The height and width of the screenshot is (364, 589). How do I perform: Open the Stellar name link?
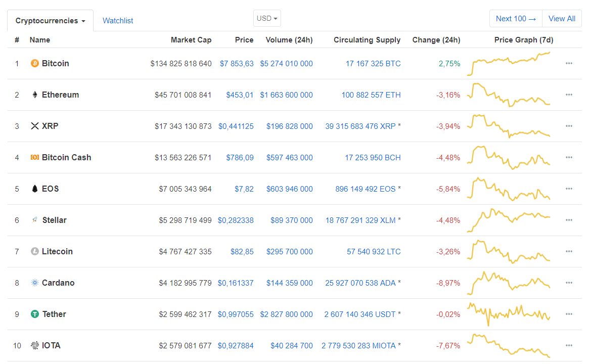click(x=54, y=220)
